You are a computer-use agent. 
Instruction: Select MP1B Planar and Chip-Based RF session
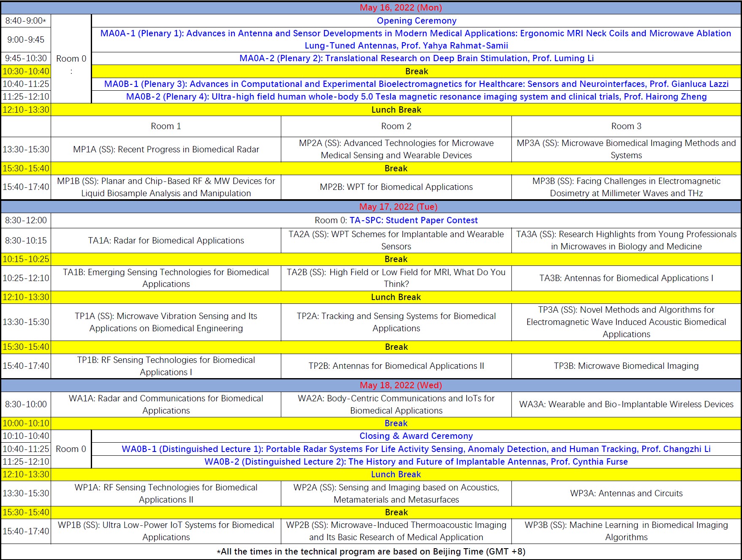166,187
